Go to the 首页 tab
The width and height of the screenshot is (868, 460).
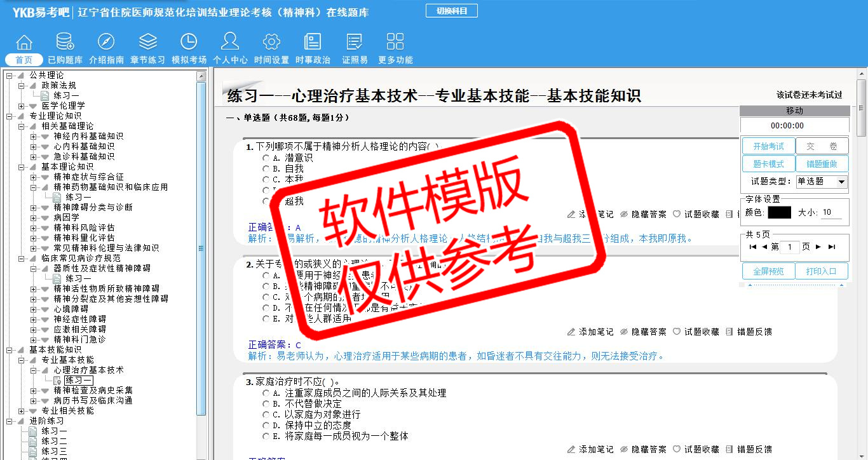click(x=24, y=60)
